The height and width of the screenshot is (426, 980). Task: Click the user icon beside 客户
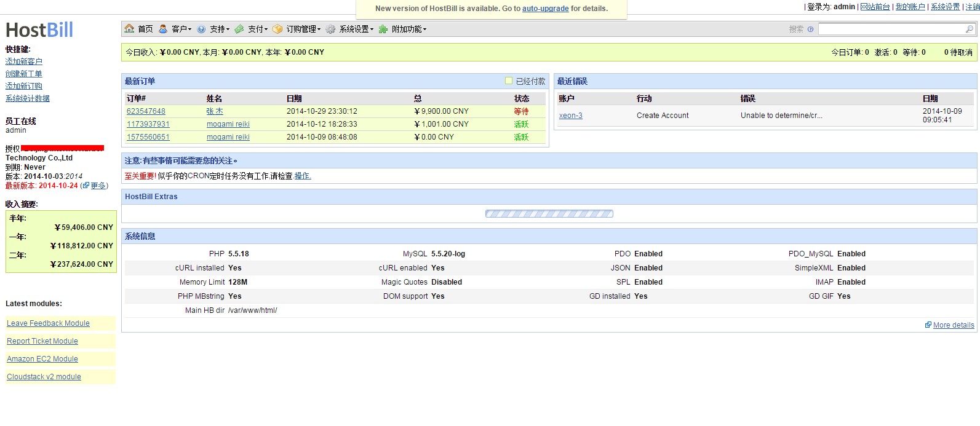click(x=163, y=29)
